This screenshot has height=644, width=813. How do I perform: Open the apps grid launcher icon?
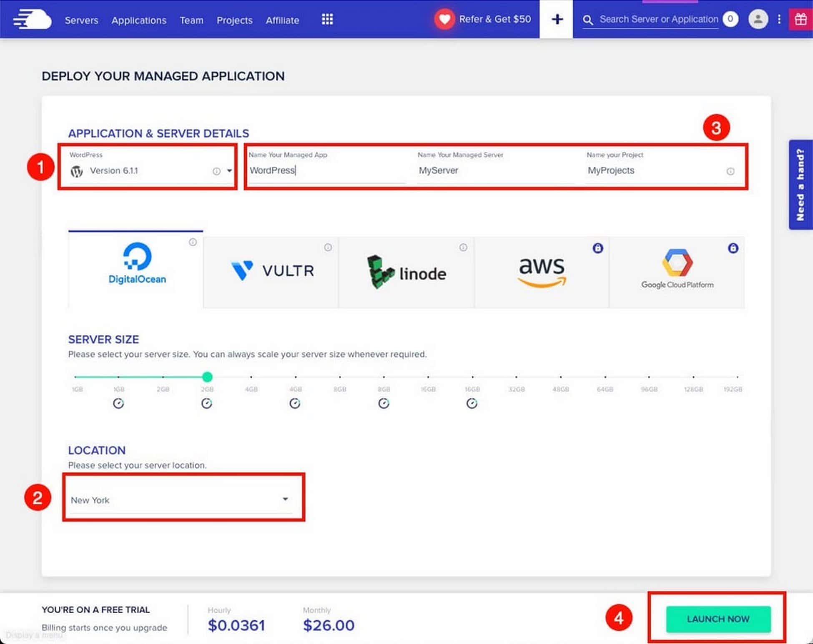[x=327, y=19]
